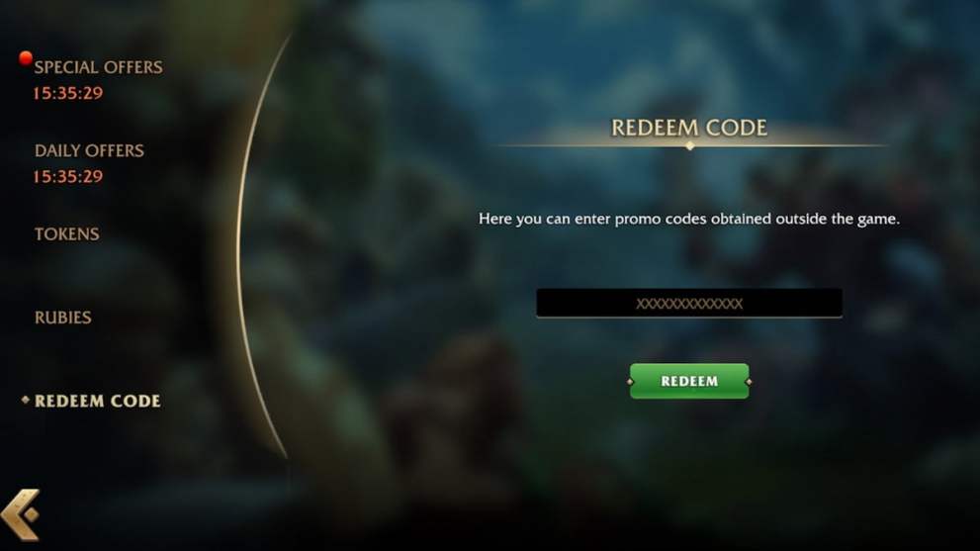Viewport: 980px width, 551px height.
Task: Open the Daily Offers section
Action: click(x=89, y=150)
